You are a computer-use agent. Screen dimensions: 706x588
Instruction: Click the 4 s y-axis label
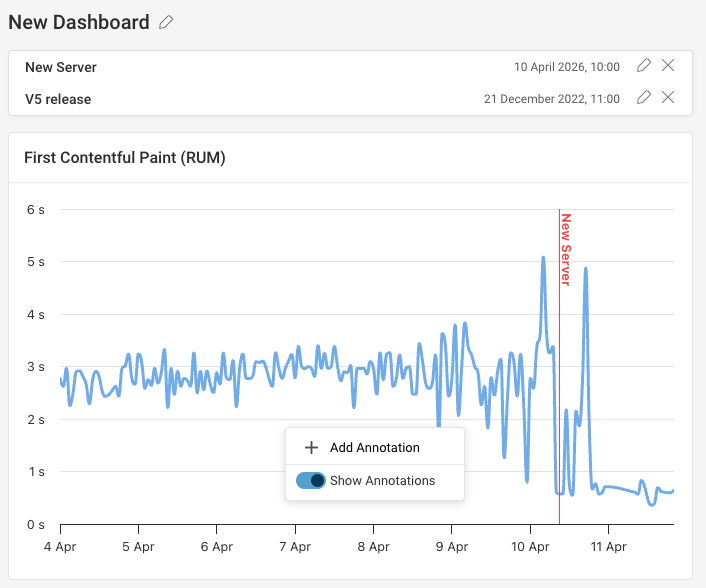[x=36, y=314]
